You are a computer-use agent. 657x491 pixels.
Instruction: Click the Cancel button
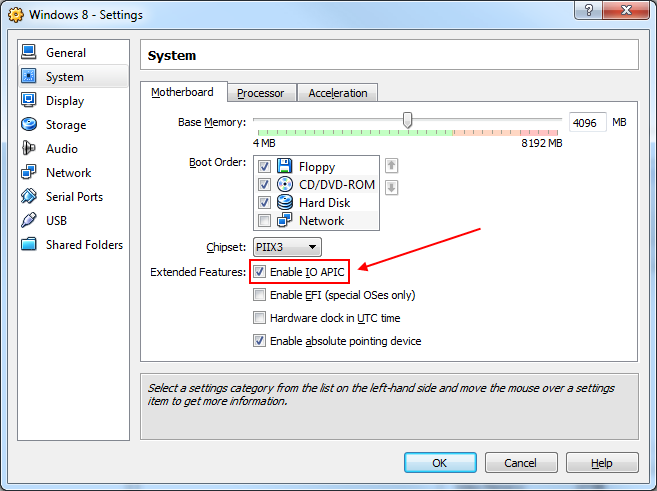pos(520,463)
